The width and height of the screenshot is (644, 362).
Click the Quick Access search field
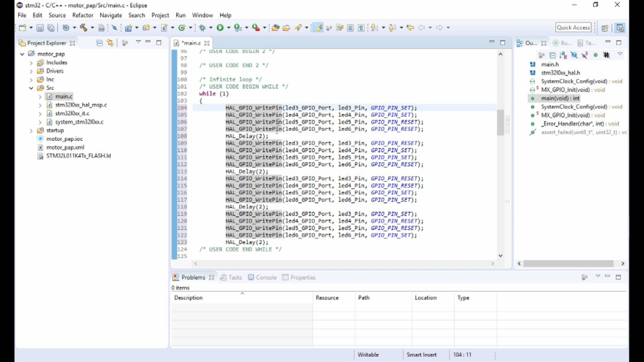click(x=573, y=28)
